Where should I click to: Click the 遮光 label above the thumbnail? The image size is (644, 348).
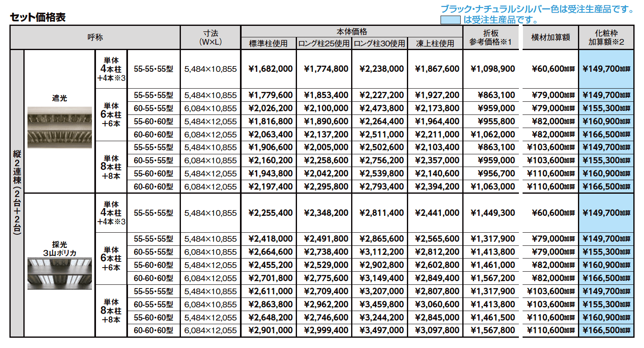[59, 98]
